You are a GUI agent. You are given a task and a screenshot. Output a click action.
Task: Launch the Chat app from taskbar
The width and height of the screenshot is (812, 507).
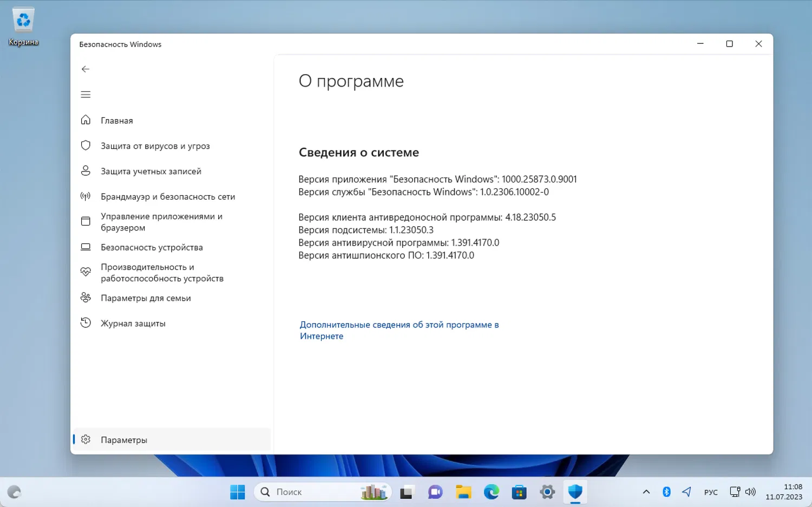(x=435, y=492)
